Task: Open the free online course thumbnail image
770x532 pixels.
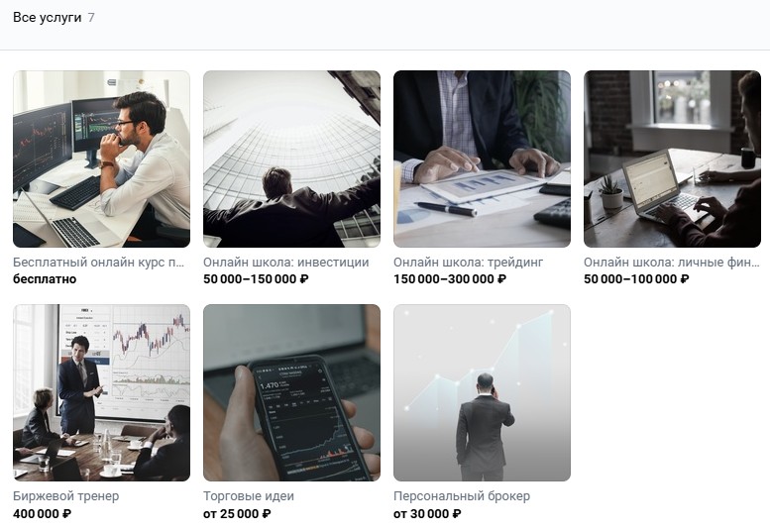Action: [102, 160]
